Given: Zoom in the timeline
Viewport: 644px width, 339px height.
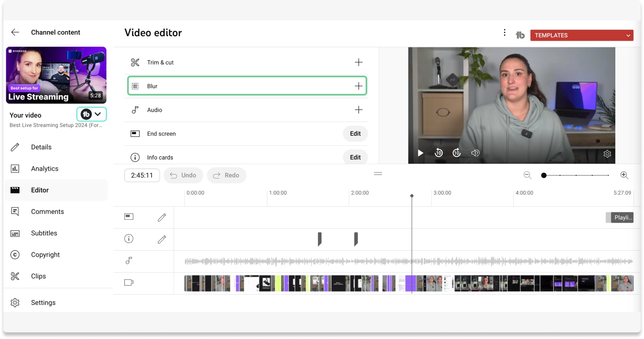Looking at the screenshot, I should point(624,175).
